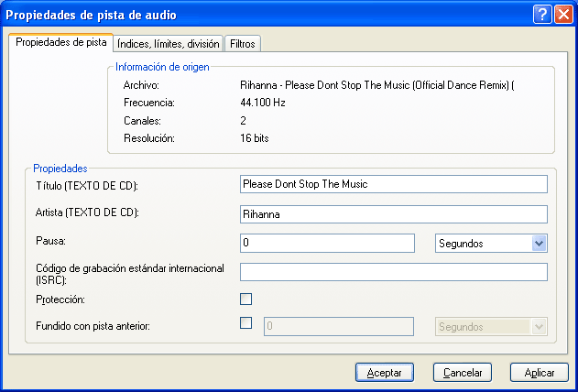Screen dimensions: 578x392
Task: Expand the crossfade Segundos units dropdown
Action: tap(539, 326)
